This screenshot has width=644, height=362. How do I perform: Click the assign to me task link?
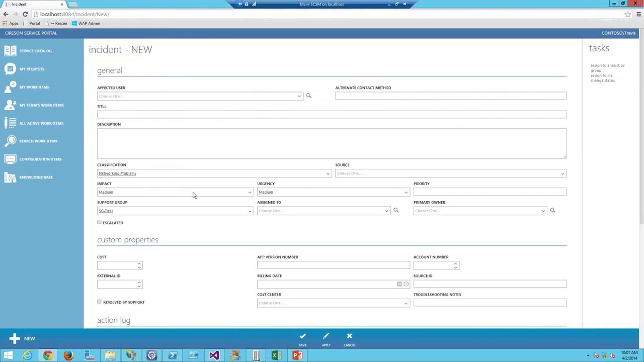coord(601,76)
